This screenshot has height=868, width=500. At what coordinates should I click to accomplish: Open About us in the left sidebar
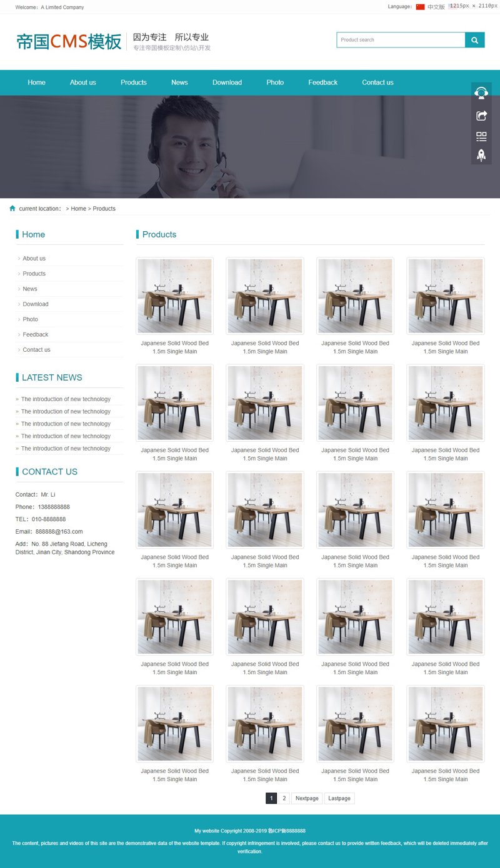(x=34, y=258)
